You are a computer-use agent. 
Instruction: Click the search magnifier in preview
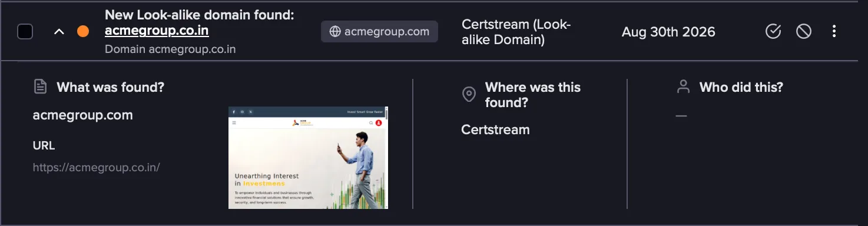tap(371, 123)
